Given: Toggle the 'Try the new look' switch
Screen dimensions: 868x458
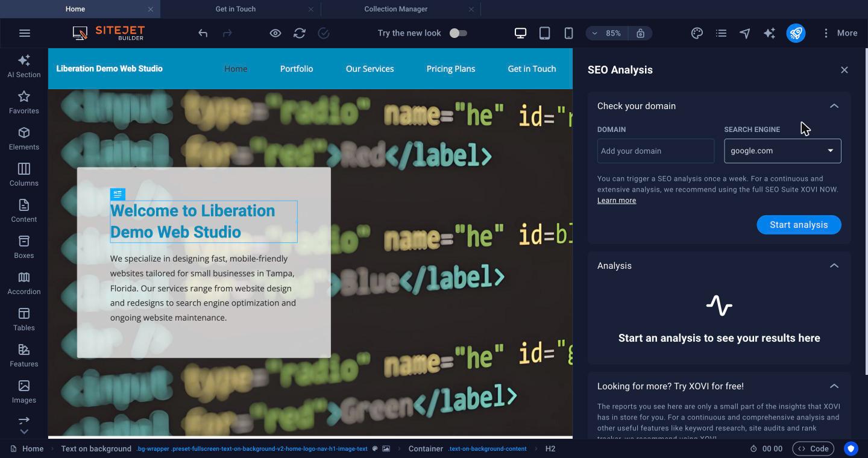Looking at the screenshot, I should point(458,33).
